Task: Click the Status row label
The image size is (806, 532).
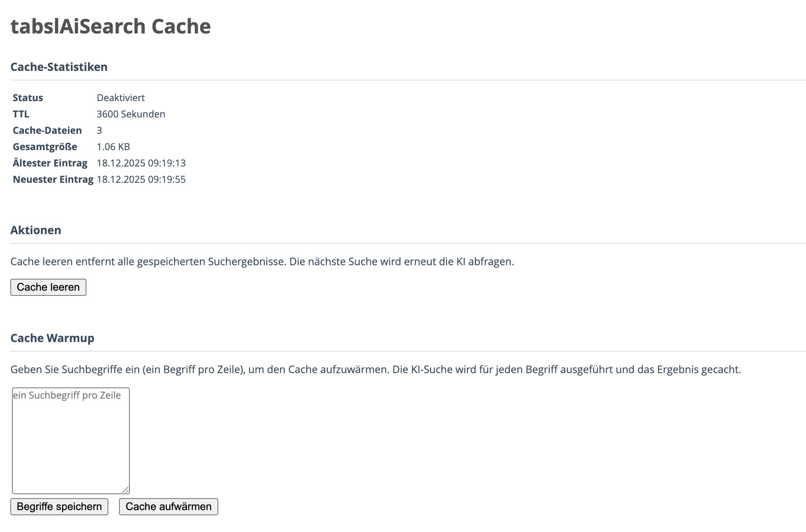Action: point(28,98)
